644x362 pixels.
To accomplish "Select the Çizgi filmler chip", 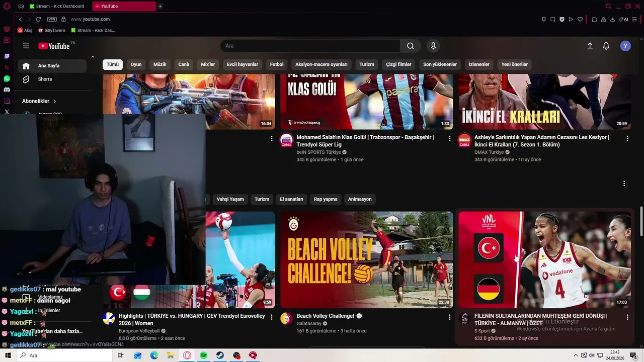I will click(398, 64).
